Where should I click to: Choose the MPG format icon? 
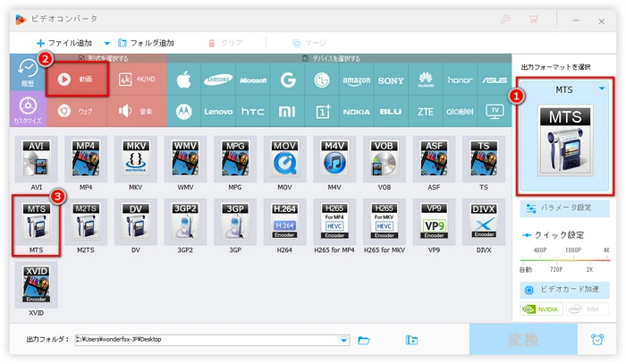pyautogui.click(x=235, y=159)
